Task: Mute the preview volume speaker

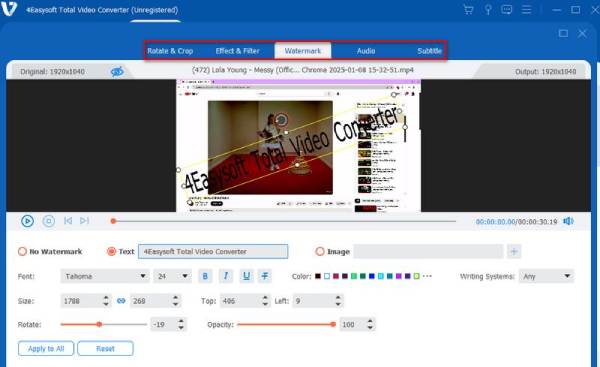Action: [x=568, y=221]
